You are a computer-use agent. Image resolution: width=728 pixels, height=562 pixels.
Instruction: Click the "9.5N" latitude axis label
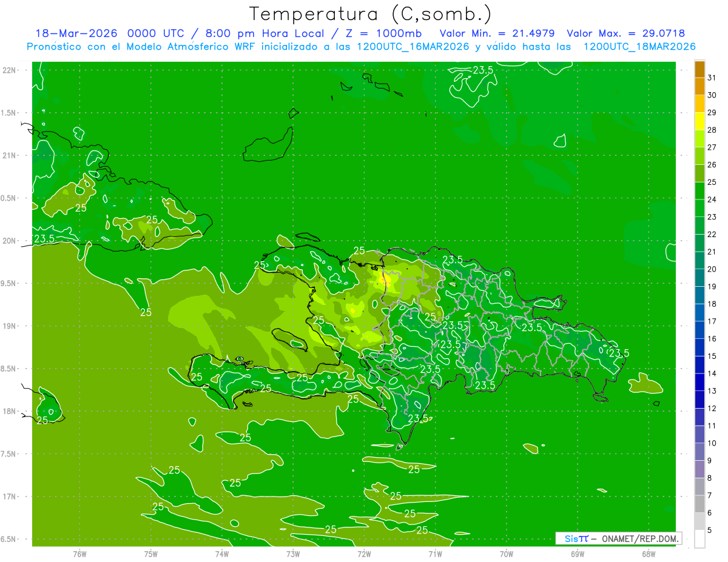[9, 283]
